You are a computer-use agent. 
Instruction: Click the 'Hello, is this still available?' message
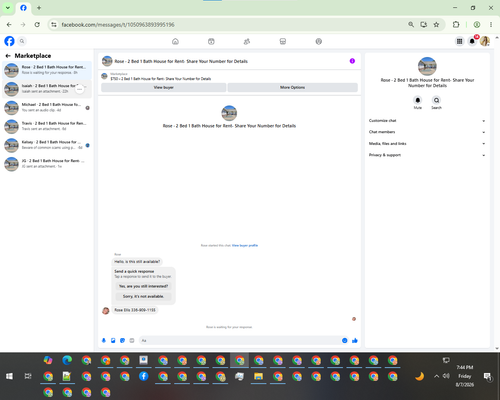click(137, 262)
